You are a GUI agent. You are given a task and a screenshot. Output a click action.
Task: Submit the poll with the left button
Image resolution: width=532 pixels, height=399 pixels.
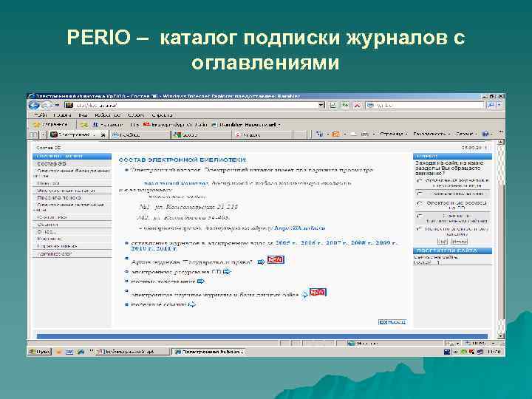[x=442, y=242]
